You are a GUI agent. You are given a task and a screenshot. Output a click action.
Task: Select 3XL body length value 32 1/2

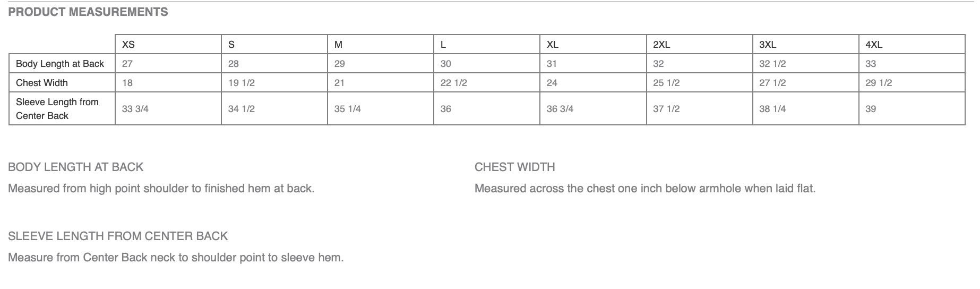coord(772,64)
